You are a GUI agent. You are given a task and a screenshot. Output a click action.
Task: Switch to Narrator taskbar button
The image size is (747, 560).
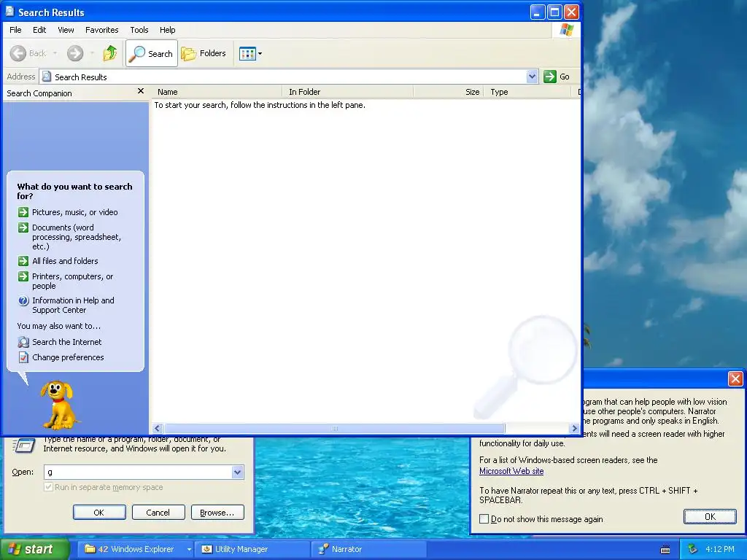click(x=368, y=549)
